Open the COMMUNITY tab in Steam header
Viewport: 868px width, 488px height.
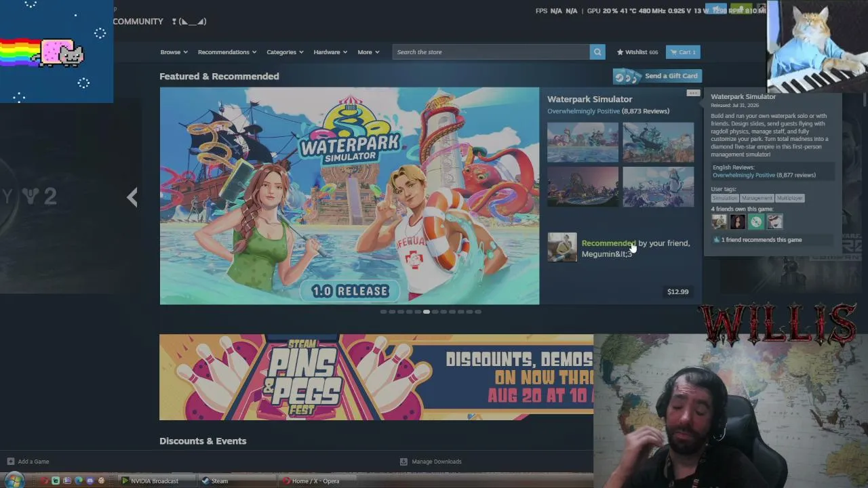click(138, 22)
